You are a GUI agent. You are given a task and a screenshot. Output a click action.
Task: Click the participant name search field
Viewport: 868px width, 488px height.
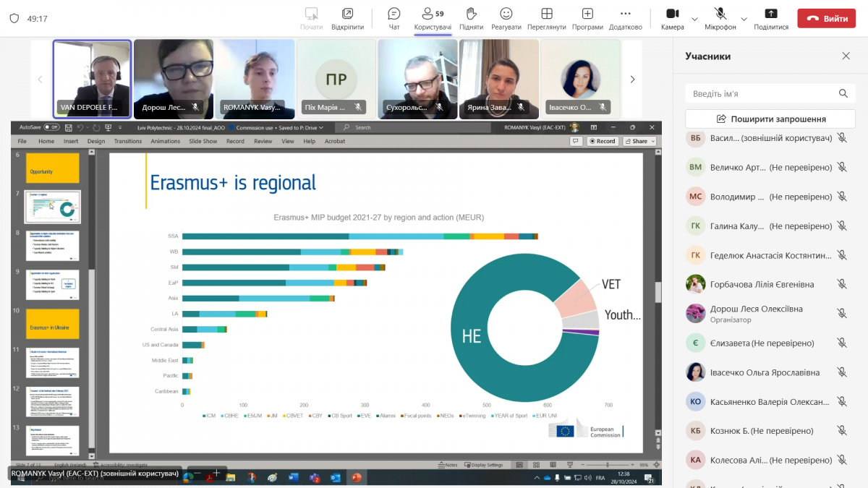[763, 94]
